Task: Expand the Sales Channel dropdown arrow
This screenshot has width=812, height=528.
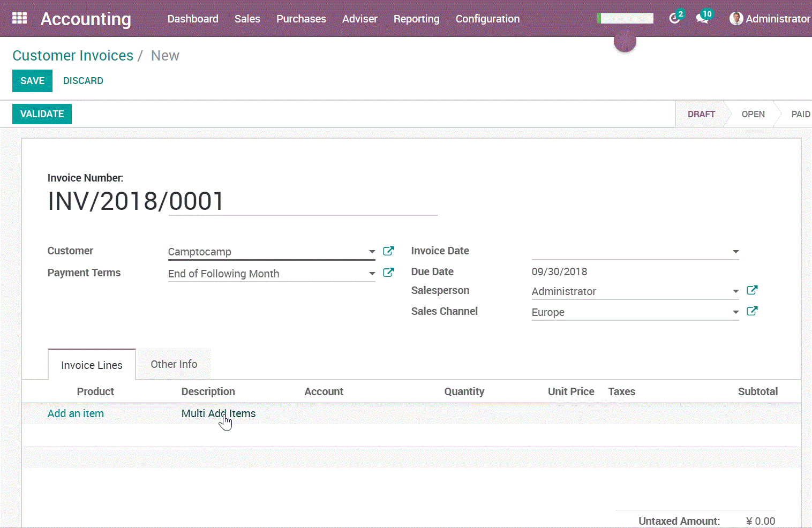Action: [735, 312]
